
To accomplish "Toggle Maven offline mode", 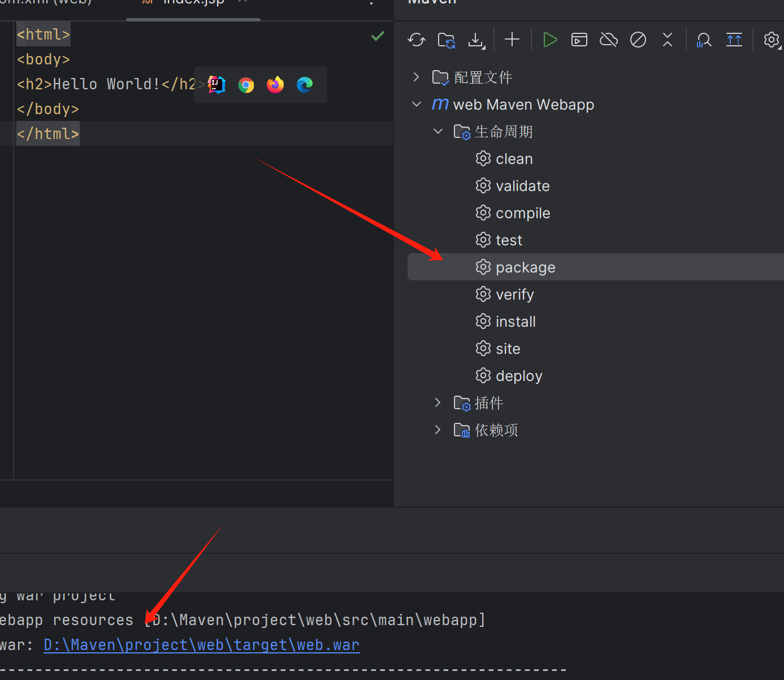I will [x=609, y=40].
